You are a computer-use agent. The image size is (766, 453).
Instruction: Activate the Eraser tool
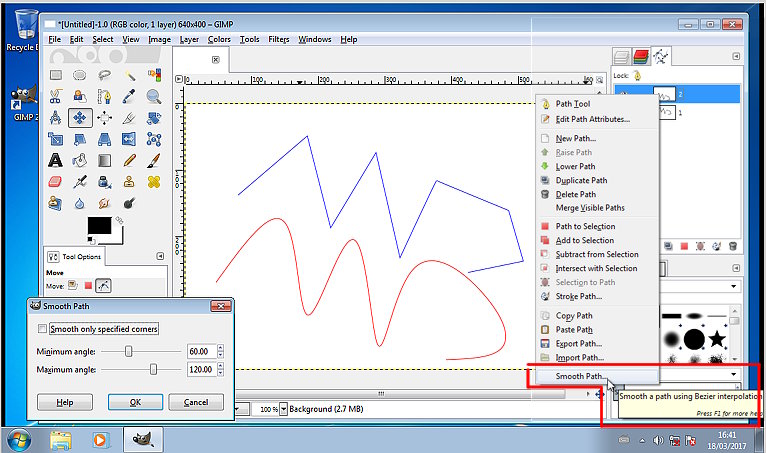pyautogui.click(x=56, y=182)
